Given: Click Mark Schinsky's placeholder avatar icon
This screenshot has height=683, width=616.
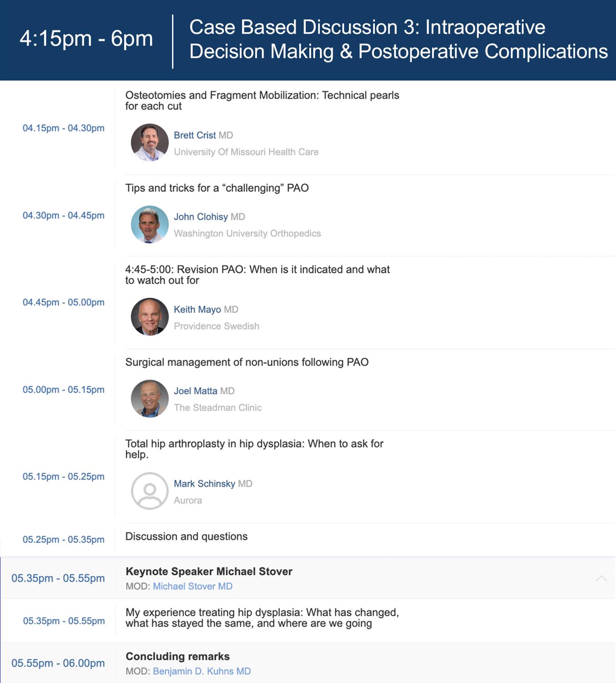Looking at the screenshot, I should pos(150,491).
